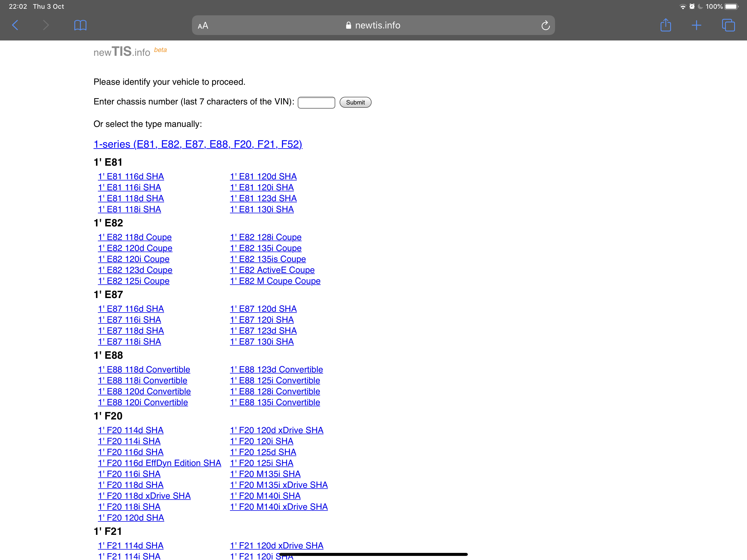Select 1' E82 128i Coupe
The image size is (747, 560).
pyautogui.click(x=266, y=237)
